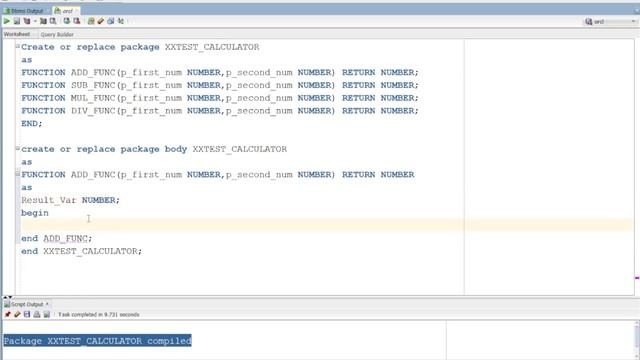Clear the worksheet with the eraser icon
The width and height of the screenshot is (640, 360).
(100, 21)
